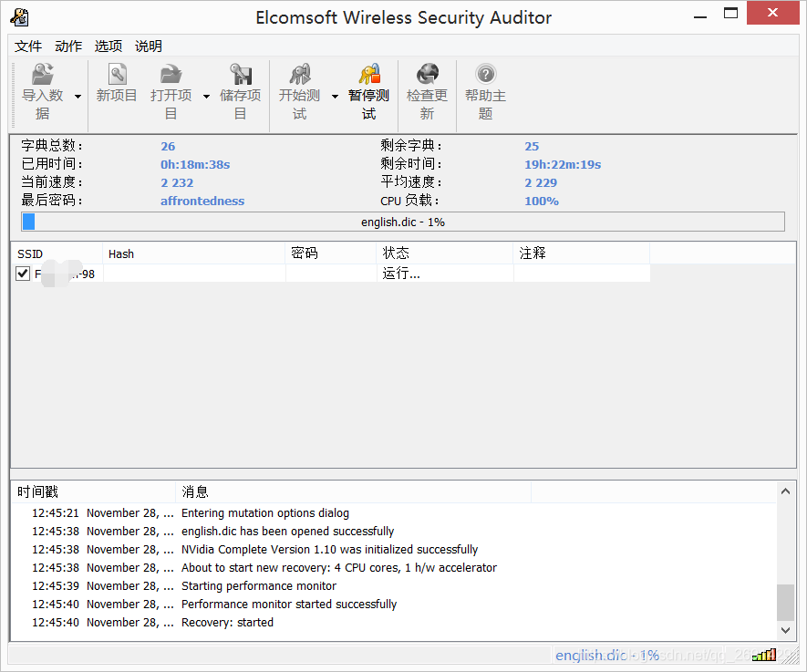Click the log scrollbar up arrow
Image resolution: width=807 pixels, height=672 pixels.
click(x=785, y=491)
